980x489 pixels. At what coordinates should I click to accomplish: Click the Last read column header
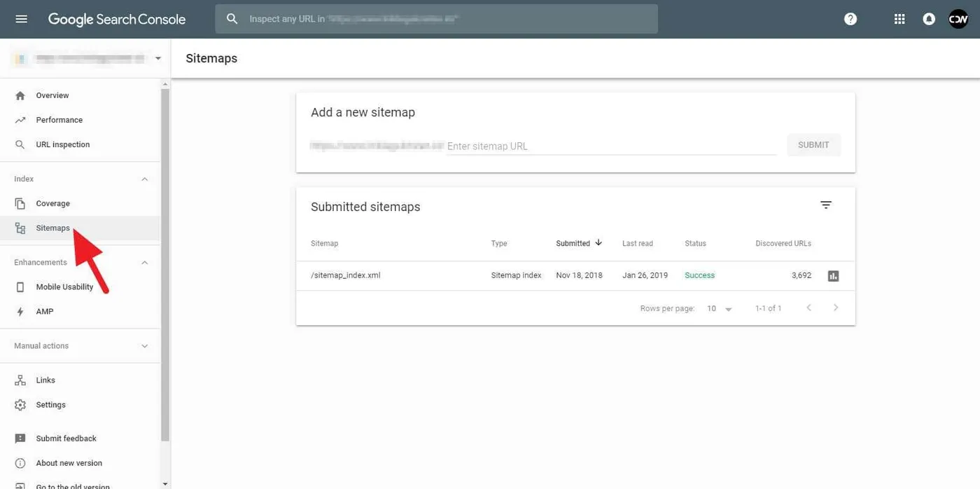click(x=638, y=243)
